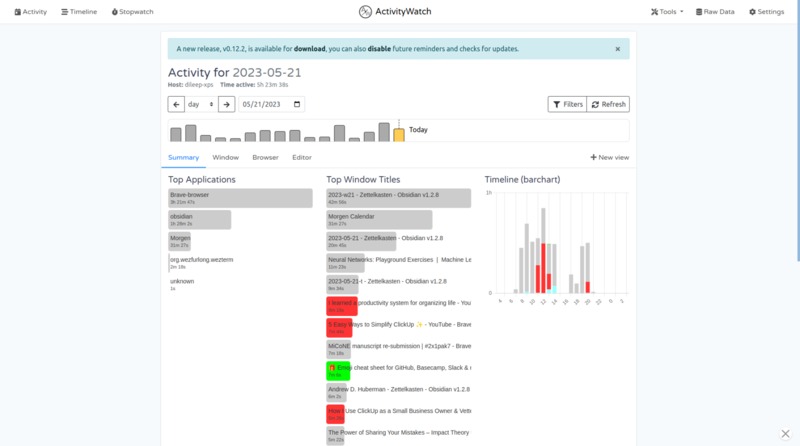
Task: Click the disable reminders link
Action: coord(379,49)
